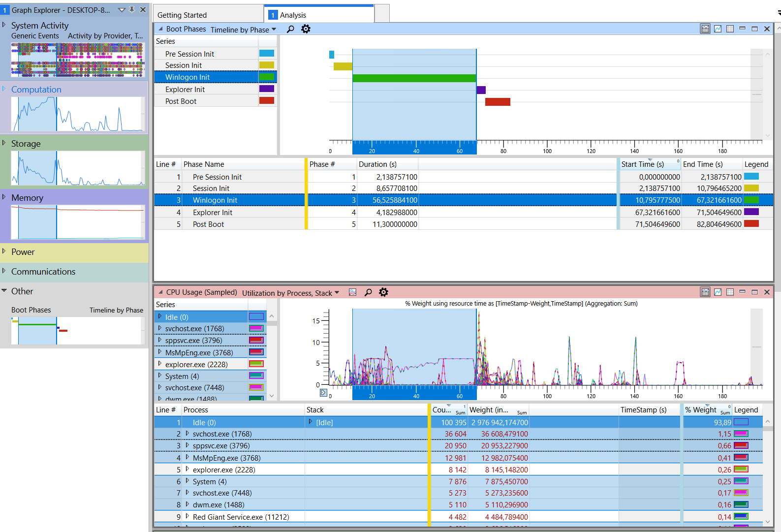The image size is (781, 532).
Task: Open the Storage graph thumbnail
Action: pyautogui.click(x=78, y=168)
